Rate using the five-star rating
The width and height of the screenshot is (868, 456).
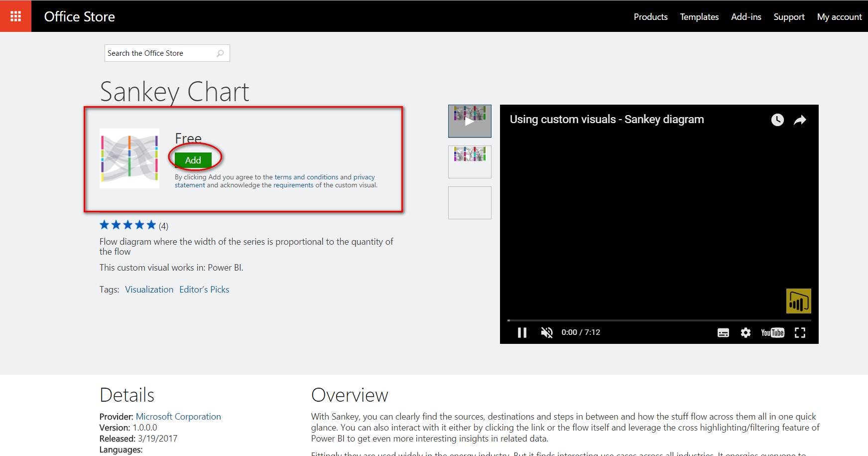point(128,225)
